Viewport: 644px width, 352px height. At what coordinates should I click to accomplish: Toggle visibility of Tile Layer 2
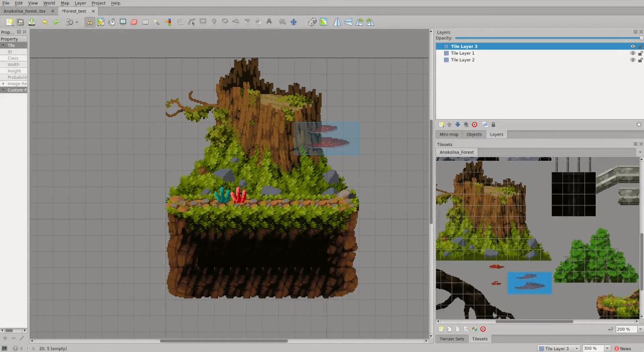tap(633, 60)
